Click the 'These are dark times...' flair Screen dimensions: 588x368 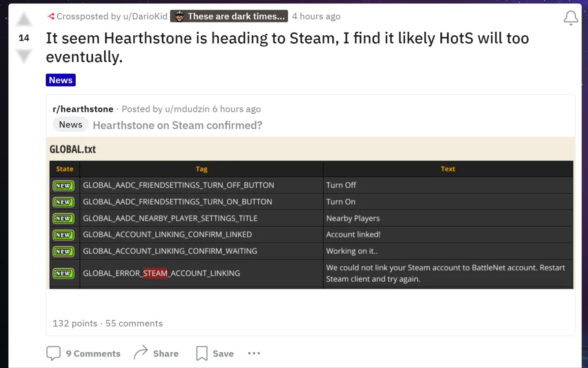(x=229, y=16)
